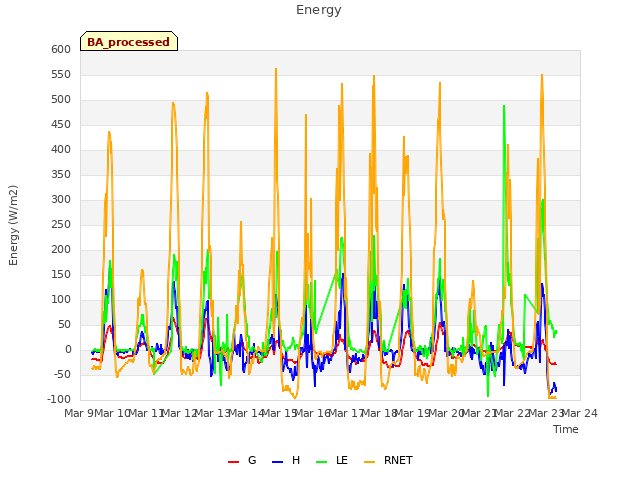This screenshot has height=480, width=640.
Task: Click the green LE spike near Mar 22
Action: coord(504,106)
